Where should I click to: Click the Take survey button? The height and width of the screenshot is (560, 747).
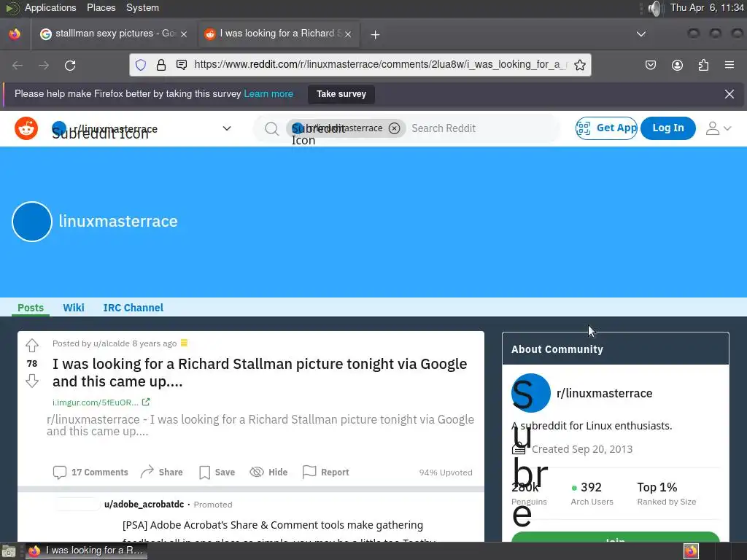[x=341, y=94]
